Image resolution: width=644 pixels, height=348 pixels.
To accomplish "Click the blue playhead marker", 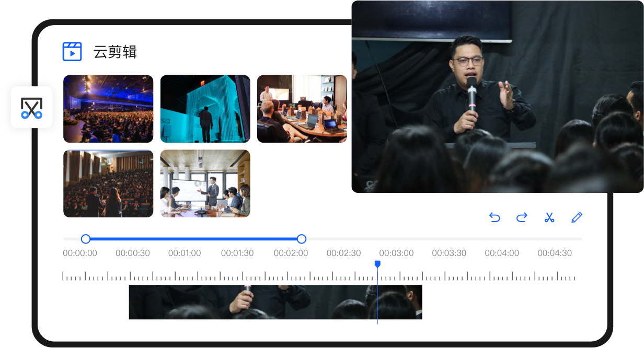I will [x=377, y=264].
